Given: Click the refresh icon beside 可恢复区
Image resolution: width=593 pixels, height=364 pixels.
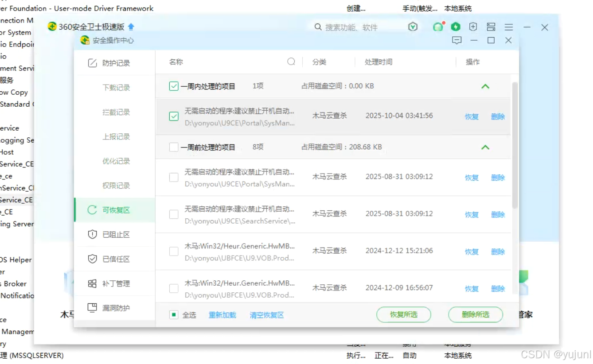Looking at the screenshot, I should [92, 210].
